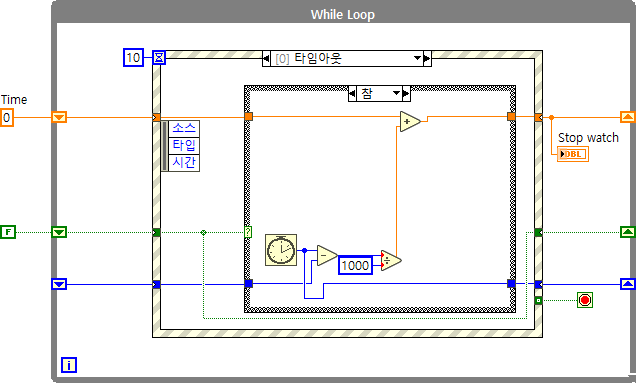Go to next event case arrow

427,58
